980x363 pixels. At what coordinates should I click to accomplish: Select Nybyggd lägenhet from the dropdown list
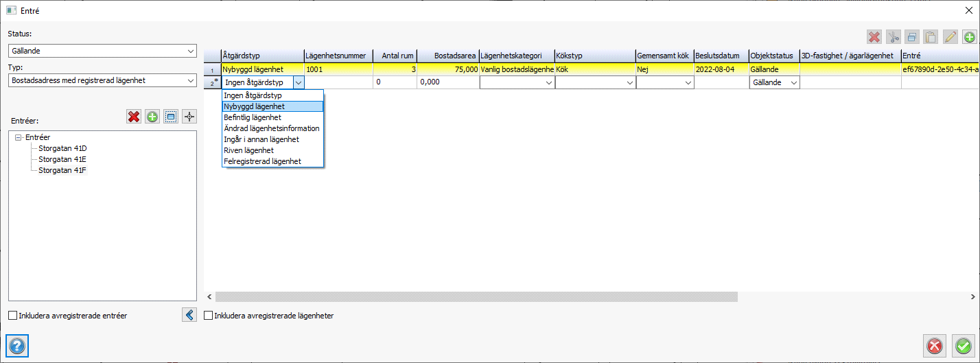[x=272, y=106]
